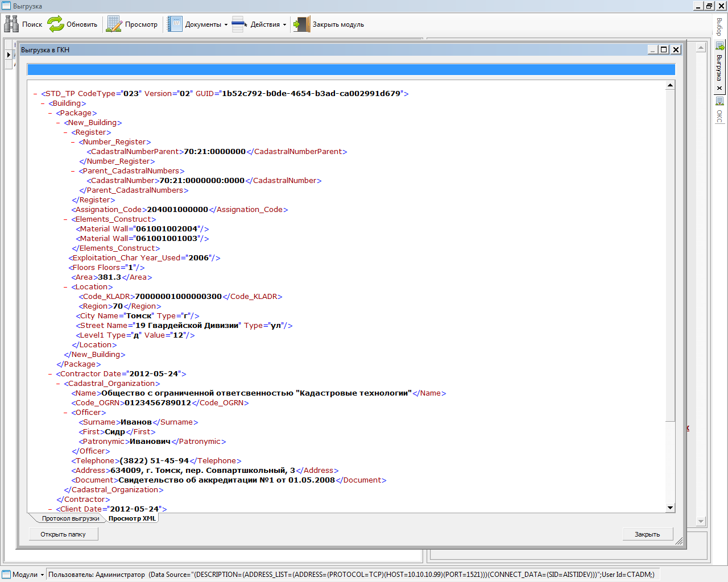Click the blue progress bar
The image size is (728, 582).
coord(351,70)
